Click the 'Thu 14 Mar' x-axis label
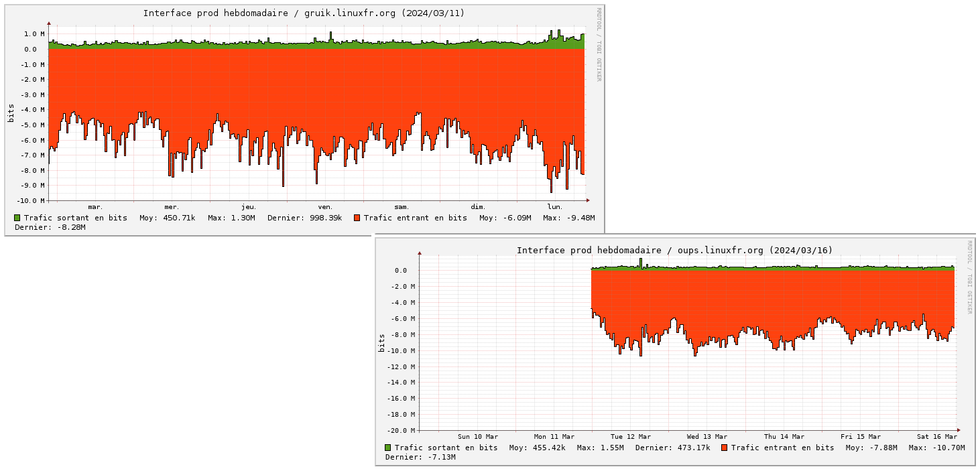This screenshot has width=980, height=469. click(784, 437)
